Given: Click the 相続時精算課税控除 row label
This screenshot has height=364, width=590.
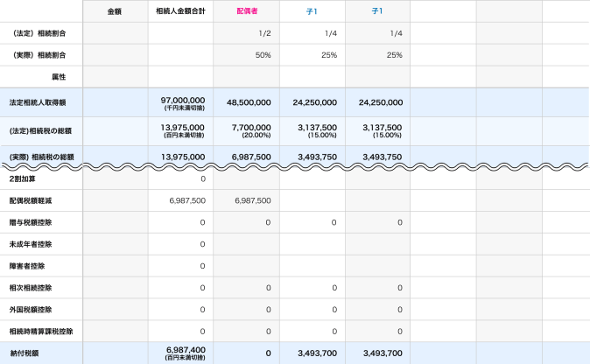Looking at the screenshot, I should [41, 332].
